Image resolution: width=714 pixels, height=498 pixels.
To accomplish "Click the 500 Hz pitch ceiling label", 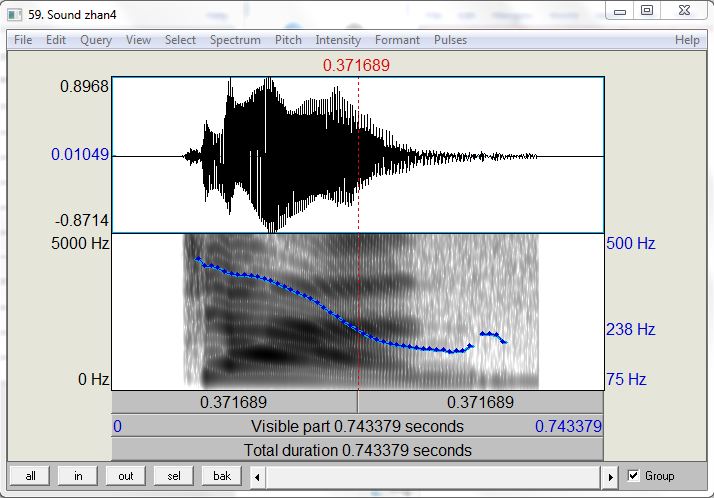I will click(631, 243).
